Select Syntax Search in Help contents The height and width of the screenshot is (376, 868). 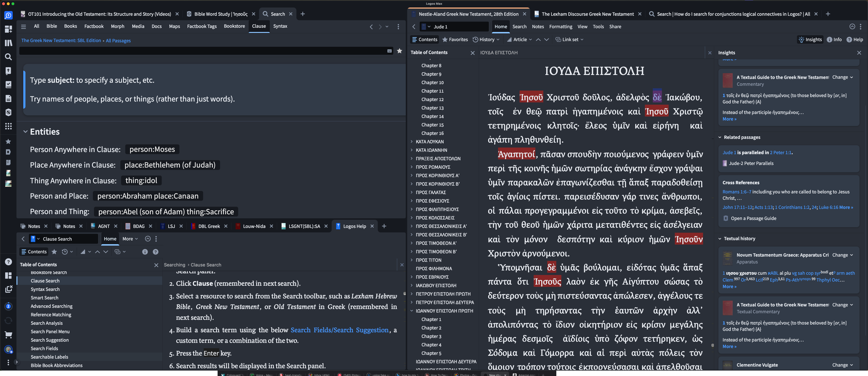tap(45, 289)
